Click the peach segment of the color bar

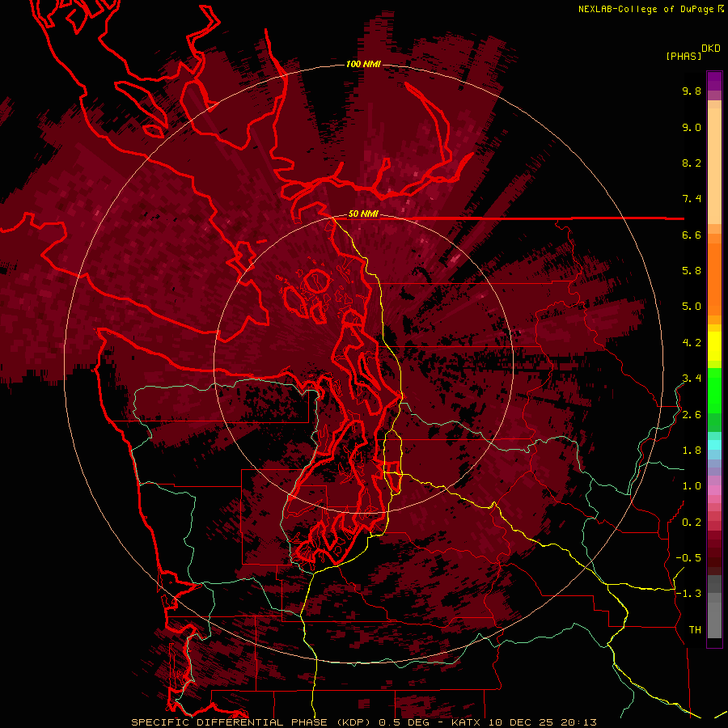click(714, 166)
